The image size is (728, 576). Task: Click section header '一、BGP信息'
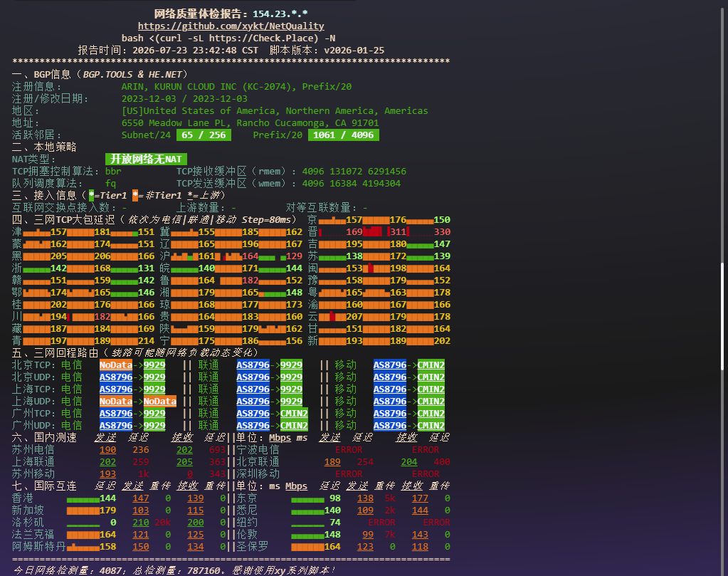pyautogui.click(x=41, y=74)
